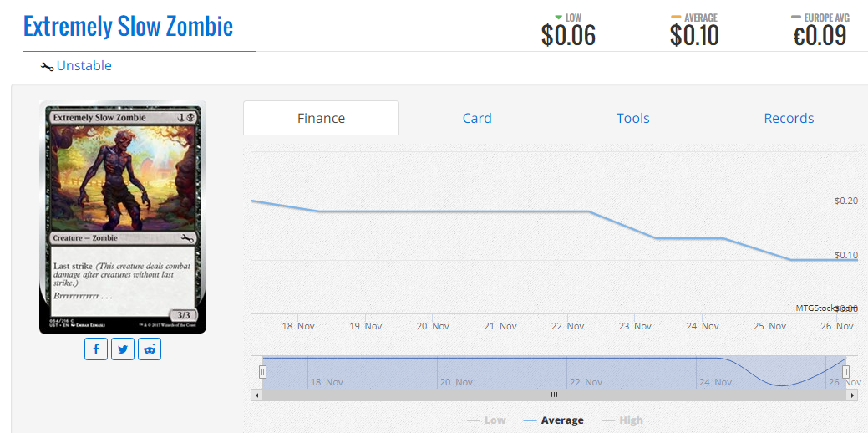The width and height of the screenshot is (868, 433).
Task: Click the Unstable set wrench icon
Action: click(48, 66)
